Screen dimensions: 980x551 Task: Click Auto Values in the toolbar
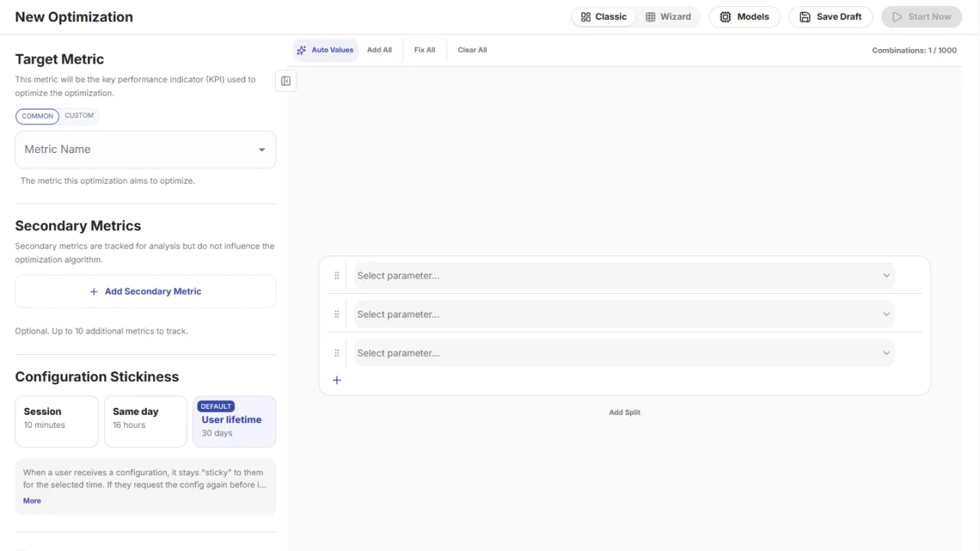point(325,51)
